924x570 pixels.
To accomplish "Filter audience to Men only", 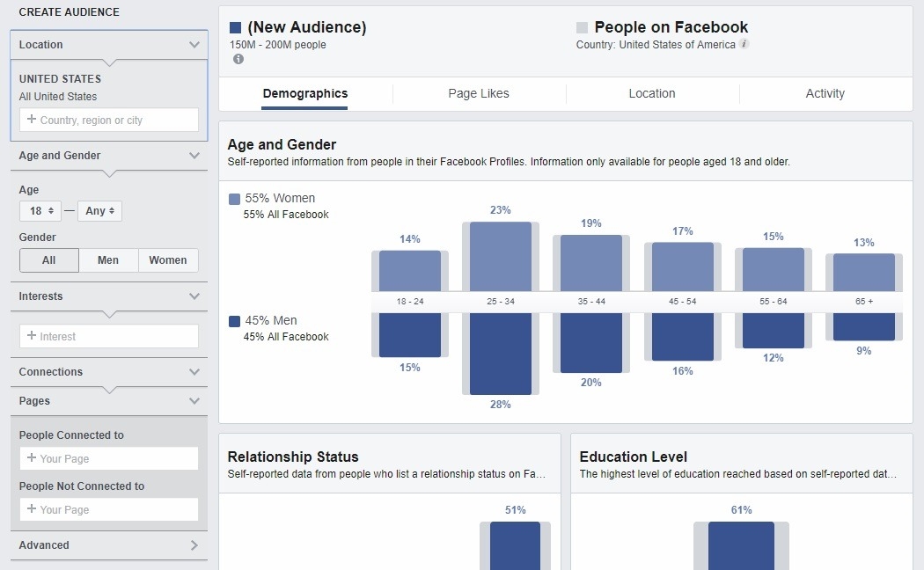I will tap(107, 259).
